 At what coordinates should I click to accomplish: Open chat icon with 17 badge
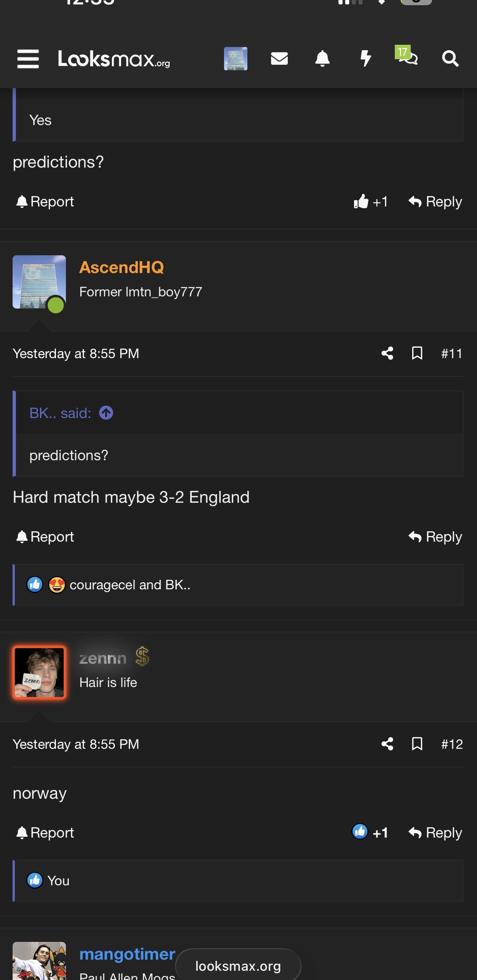pos(407,56)
